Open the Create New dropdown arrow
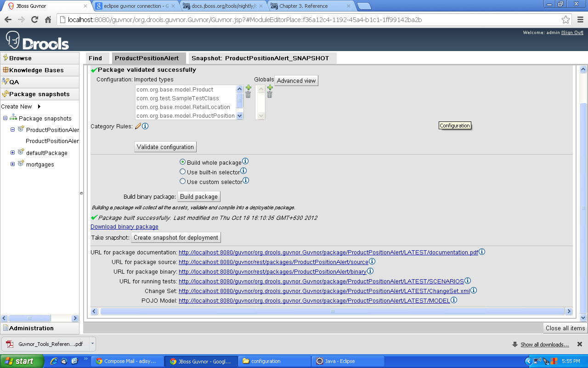Screen dimensions: 588x368 tap(40, 106)
